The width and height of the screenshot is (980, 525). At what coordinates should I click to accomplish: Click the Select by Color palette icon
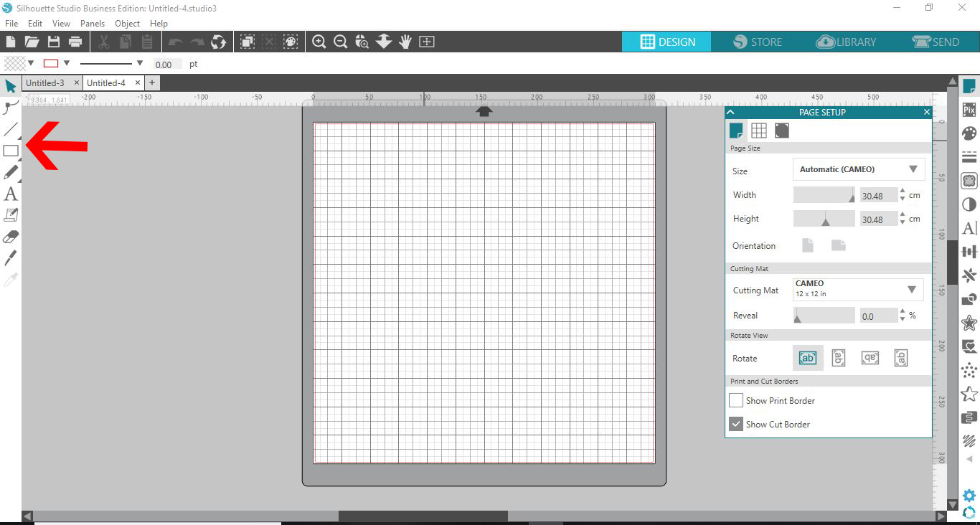tap(291, 42)
